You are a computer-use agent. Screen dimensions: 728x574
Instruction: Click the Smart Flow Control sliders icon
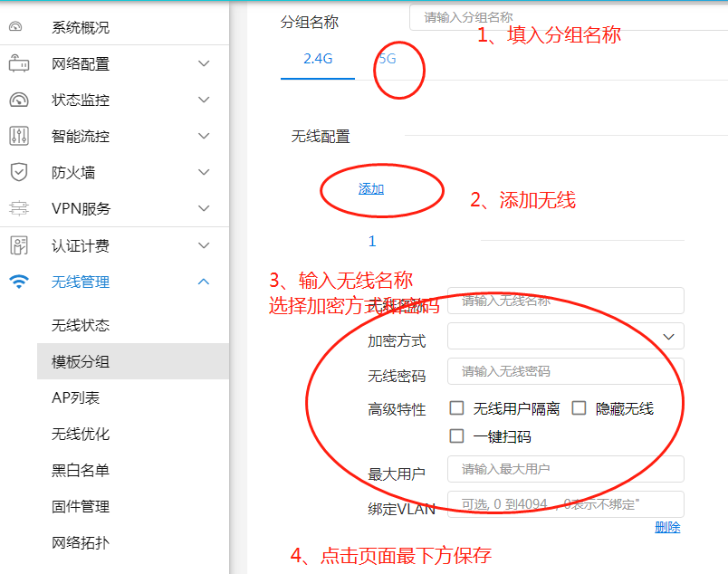(18, 136)
